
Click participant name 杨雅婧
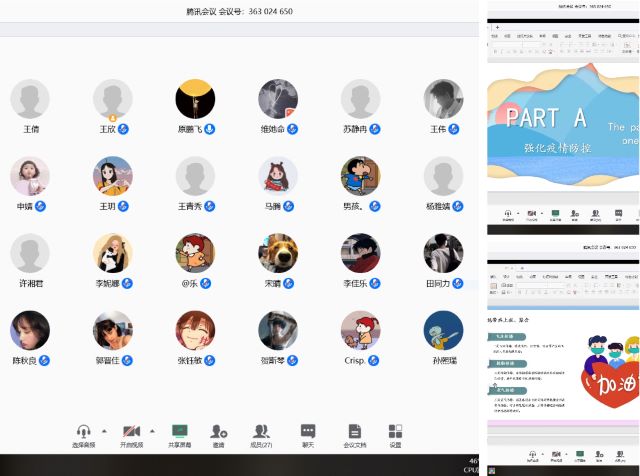pyautogui.click(x=438, y=207)
